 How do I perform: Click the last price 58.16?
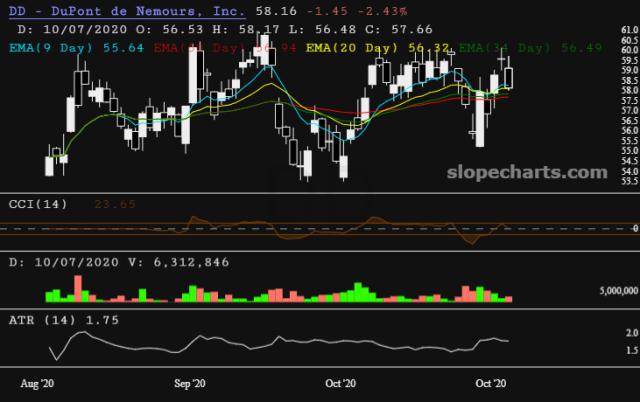tap(276, 10)
